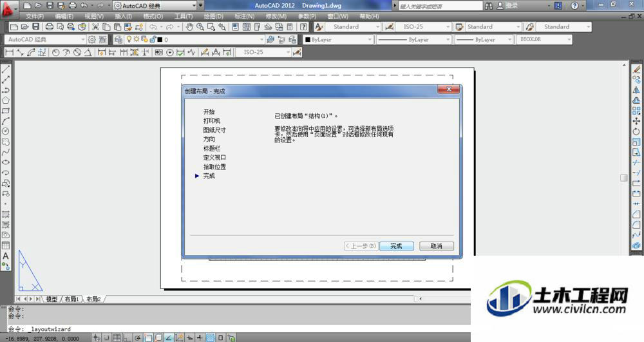Switch to the 布局1 tab
644x342 pixels.
tap(71, 299)
